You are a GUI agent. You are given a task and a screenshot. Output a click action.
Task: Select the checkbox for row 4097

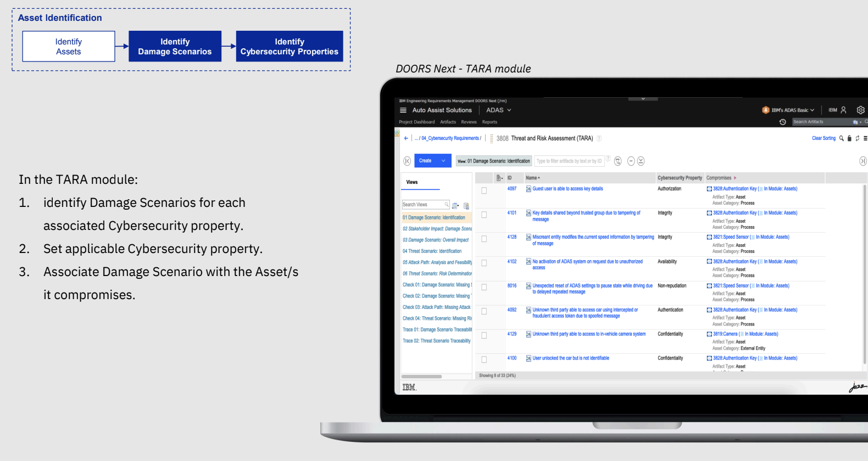point(484,190)
